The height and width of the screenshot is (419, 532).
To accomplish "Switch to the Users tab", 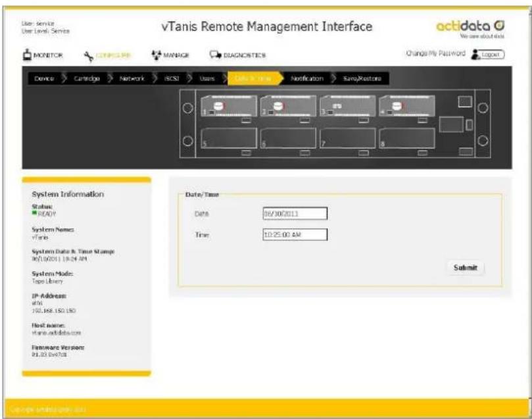I will [207, 79].
